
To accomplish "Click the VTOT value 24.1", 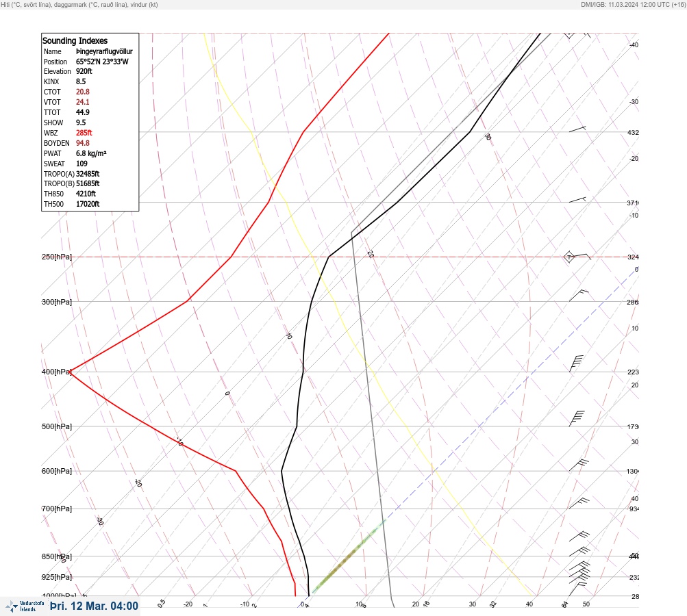I will 82,102.
